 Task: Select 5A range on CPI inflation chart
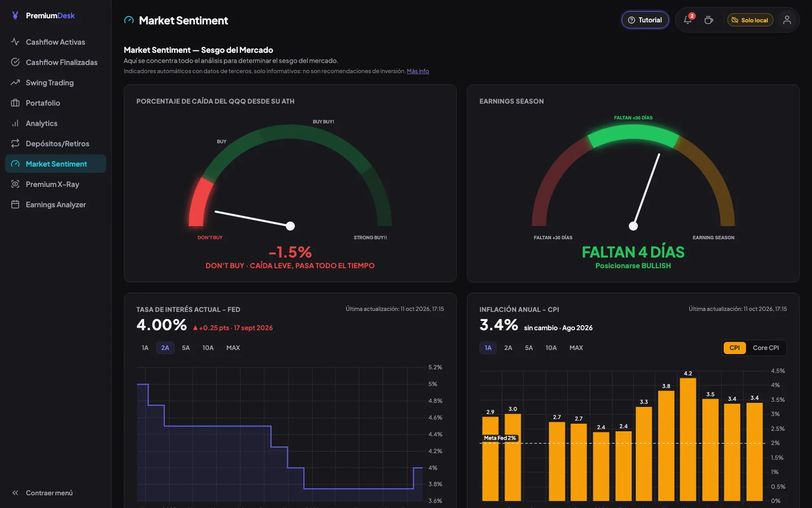tap(529, 347)
